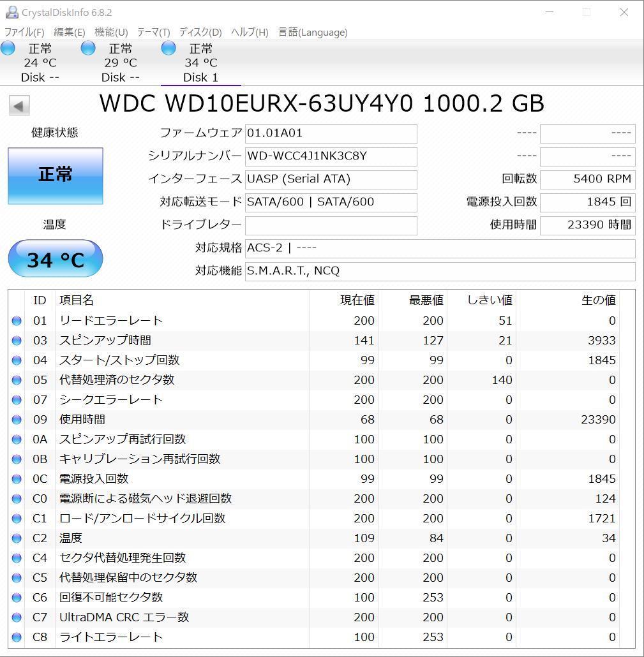Select the 24 °C Disk -- tab
This screenshot has height=657, width=644.
[40, 63]
